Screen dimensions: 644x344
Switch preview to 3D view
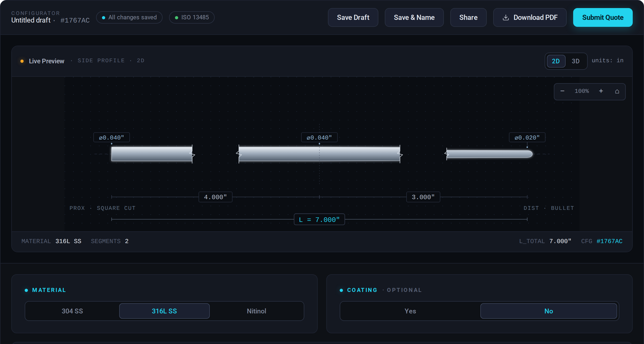(576, 61)
